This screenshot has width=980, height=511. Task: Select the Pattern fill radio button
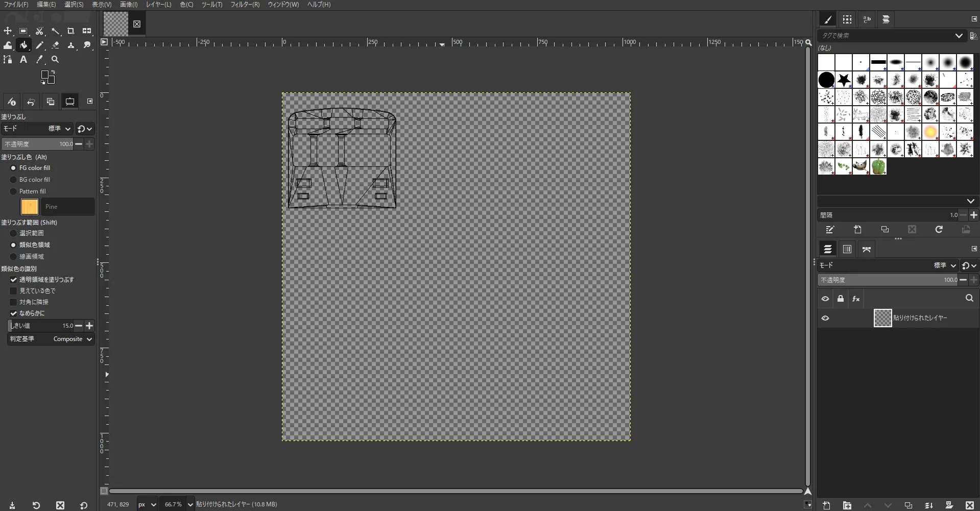tap(13, 191)
